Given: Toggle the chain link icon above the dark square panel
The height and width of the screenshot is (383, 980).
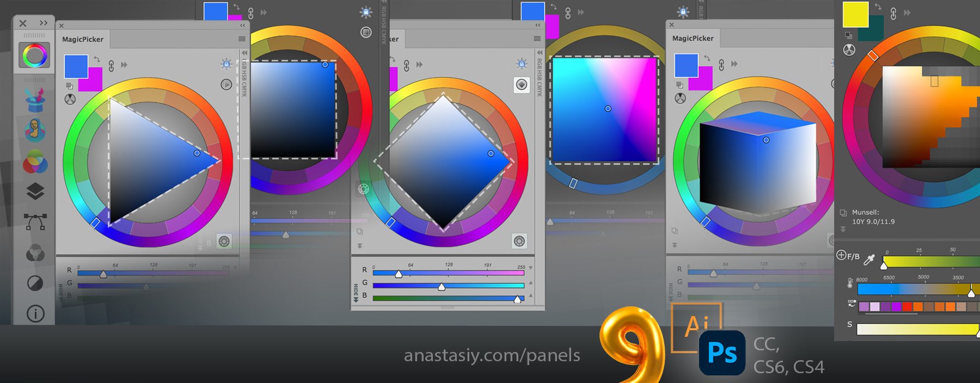Looking at the screenshot, I should click(x=251, y=13).
